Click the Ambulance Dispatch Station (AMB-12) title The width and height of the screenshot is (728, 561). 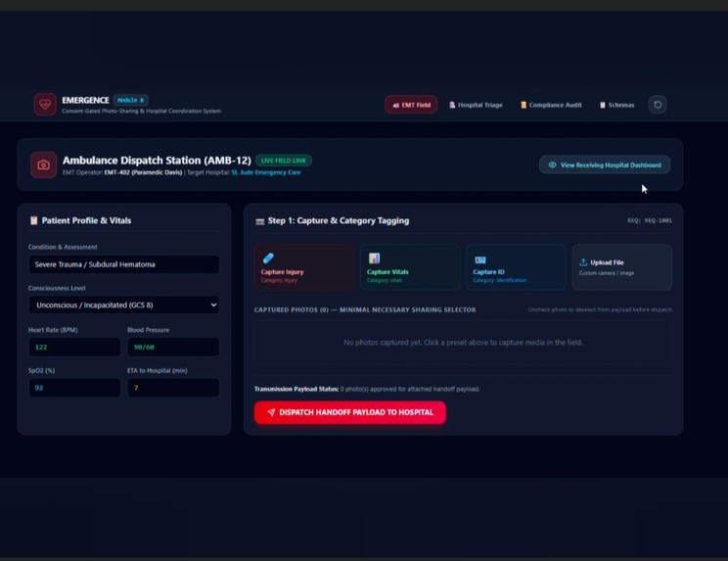click(157, 161)
